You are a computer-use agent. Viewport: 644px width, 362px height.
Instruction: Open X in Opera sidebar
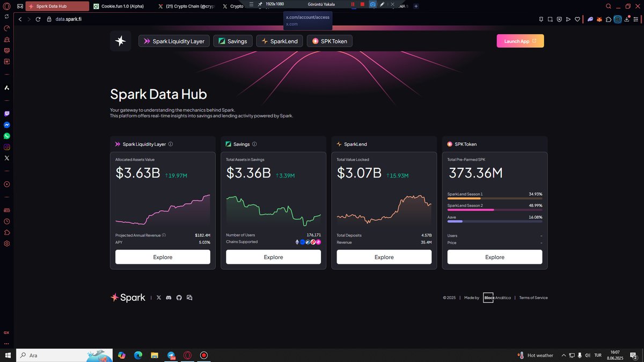[x=6, y=158]
